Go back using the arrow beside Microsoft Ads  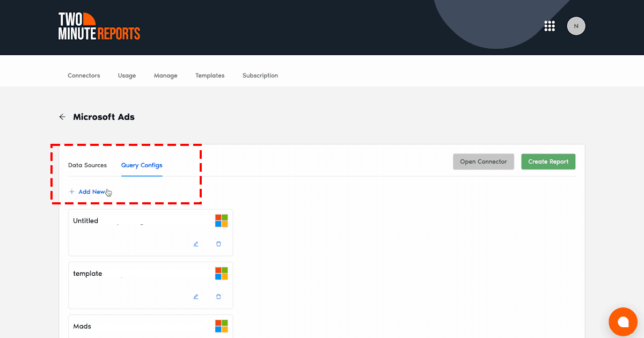[62, 117]
